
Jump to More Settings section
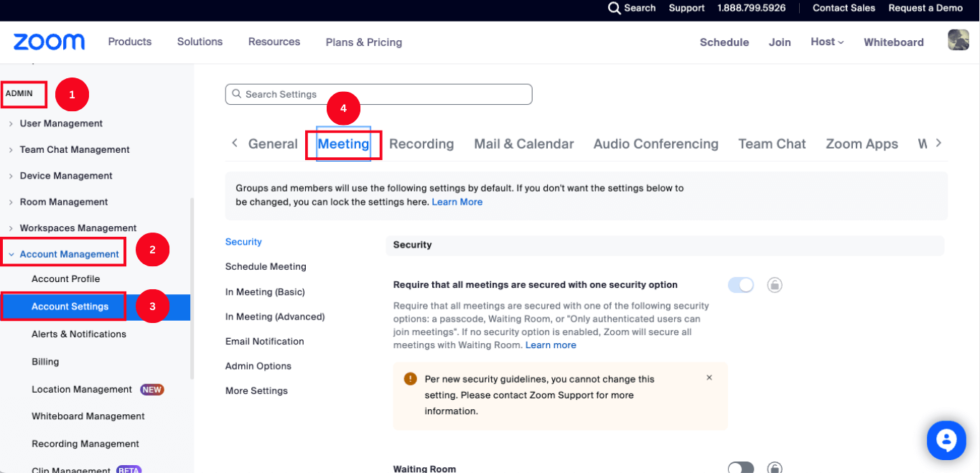pos(256,390)
